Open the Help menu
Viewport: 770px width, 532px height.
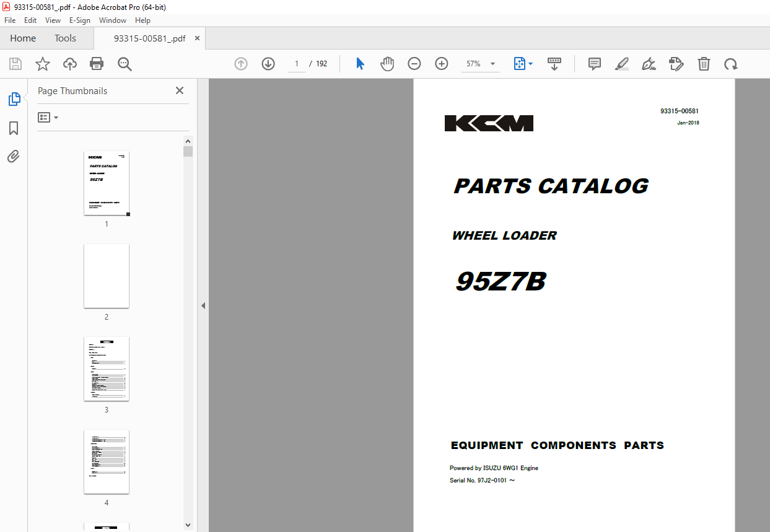click(x=142, y=20)
